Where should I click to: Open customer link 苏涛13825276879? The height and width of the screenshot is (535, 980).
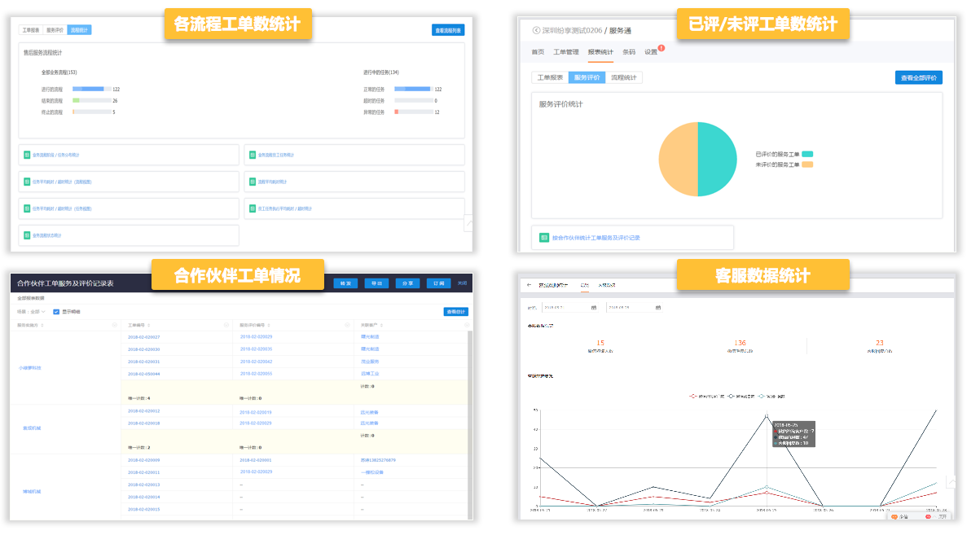[x=378, y=460]
